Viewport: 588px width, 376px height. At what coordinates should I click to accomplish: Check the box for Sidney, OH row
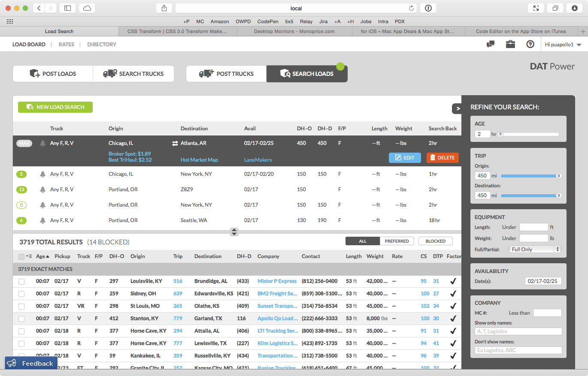tap(21, 294)
